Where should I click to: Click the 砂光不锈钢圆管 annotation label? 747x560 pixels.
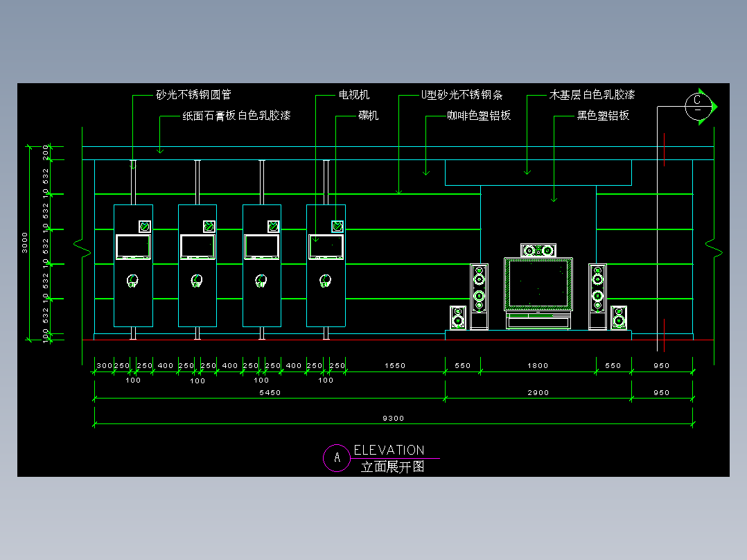point(193,95)
